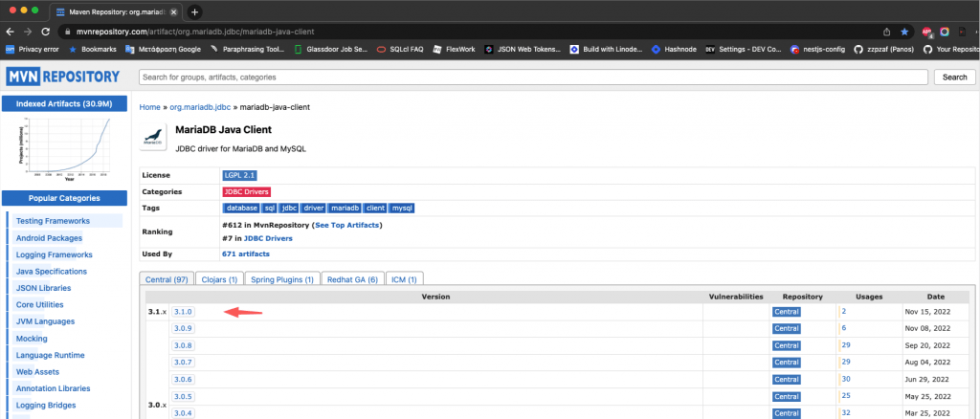The height and width of the screenshot is (419, 980).
Task: Open the org.mariadb.jdbc breadcrumb link
Action: [200, 107]
